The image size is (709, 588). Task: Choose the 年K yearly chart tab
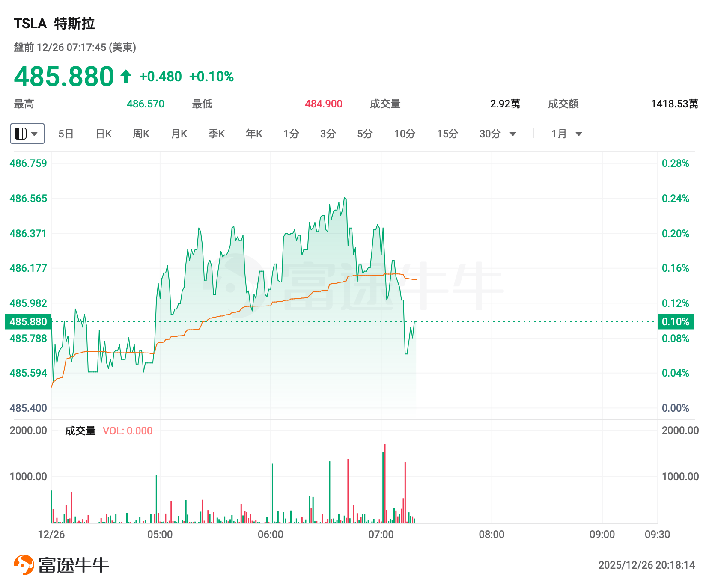254,134
